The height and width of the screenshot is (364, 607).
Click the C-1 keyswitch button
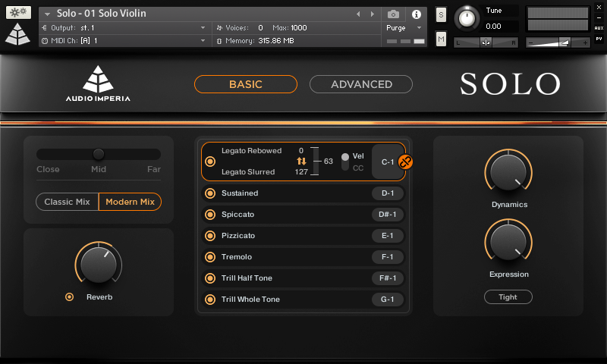click(388, 162)
